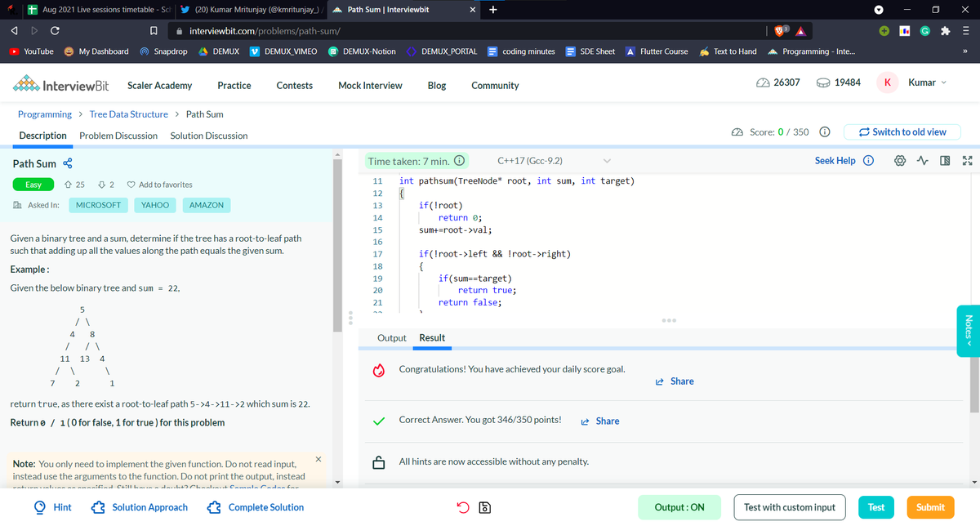Open the Kumar Mritunjay Twitter browser tab
Viewport: 980px width, 526px height.
coord(252,10)
